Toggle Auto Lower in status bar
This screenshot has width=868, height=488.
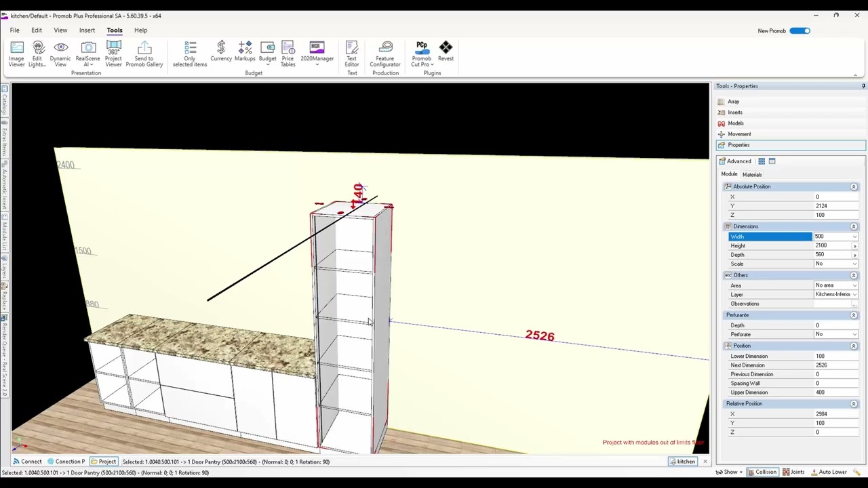click(828, 472)
